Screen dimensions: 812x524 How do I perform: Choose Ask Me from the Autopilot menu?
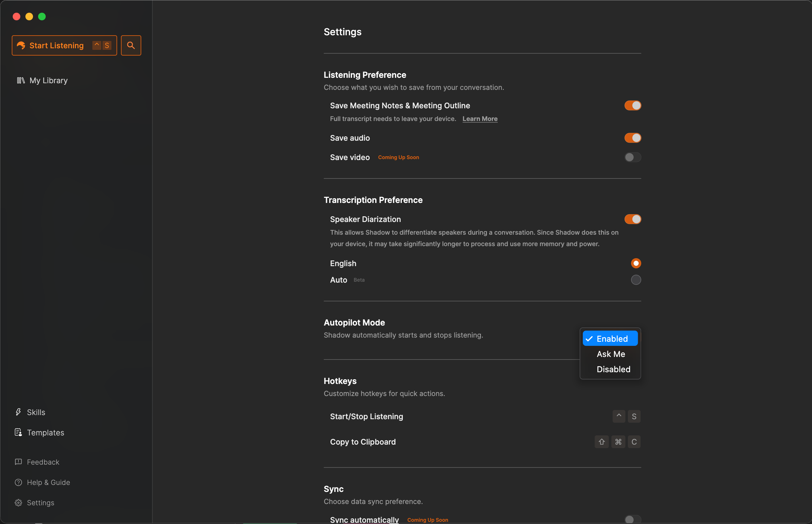tap(610, 354)
